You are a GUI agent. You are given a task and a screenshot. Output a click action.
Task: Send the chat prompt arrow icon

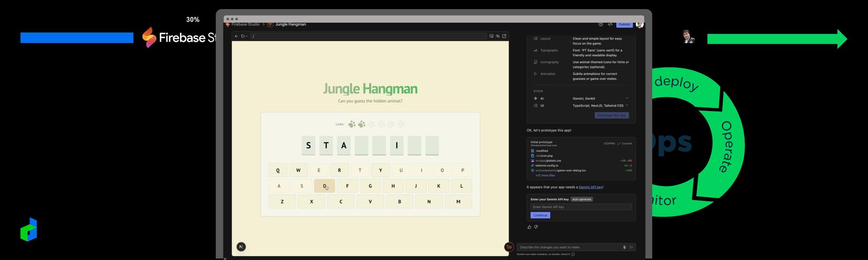pyautogui.click(x=632, y=247)
